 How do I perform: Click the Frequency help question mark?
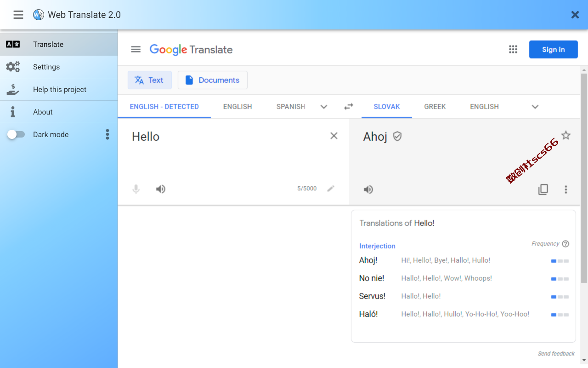point(565,244)
